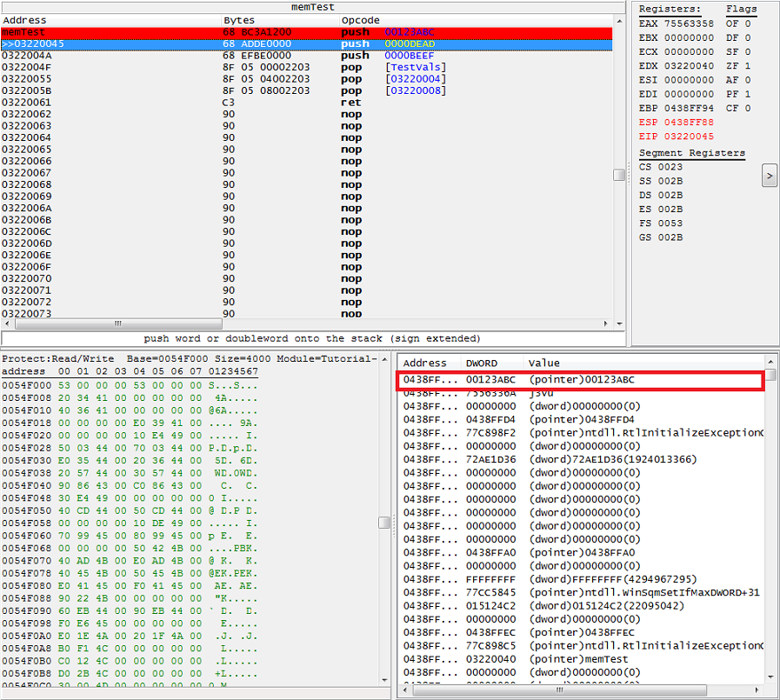Click the disassembler scroll up arrow

619,21
